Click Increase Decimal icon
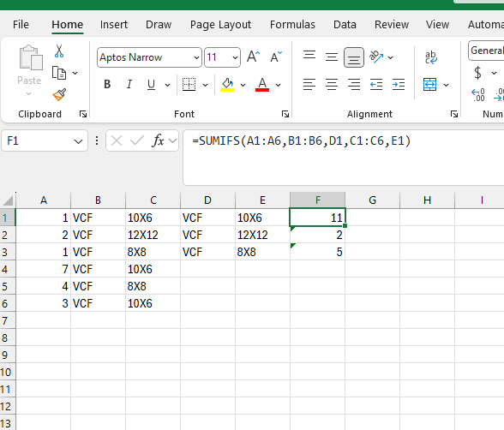Viewport: 504px width, 430px height. (478, 95)
